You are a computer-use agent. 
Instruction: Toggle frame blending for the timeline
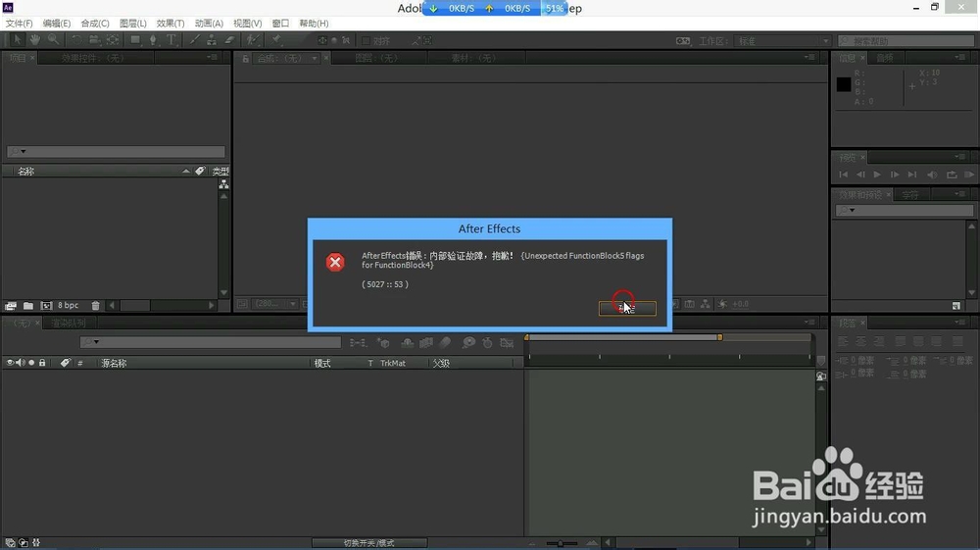(x=426, y=342)
